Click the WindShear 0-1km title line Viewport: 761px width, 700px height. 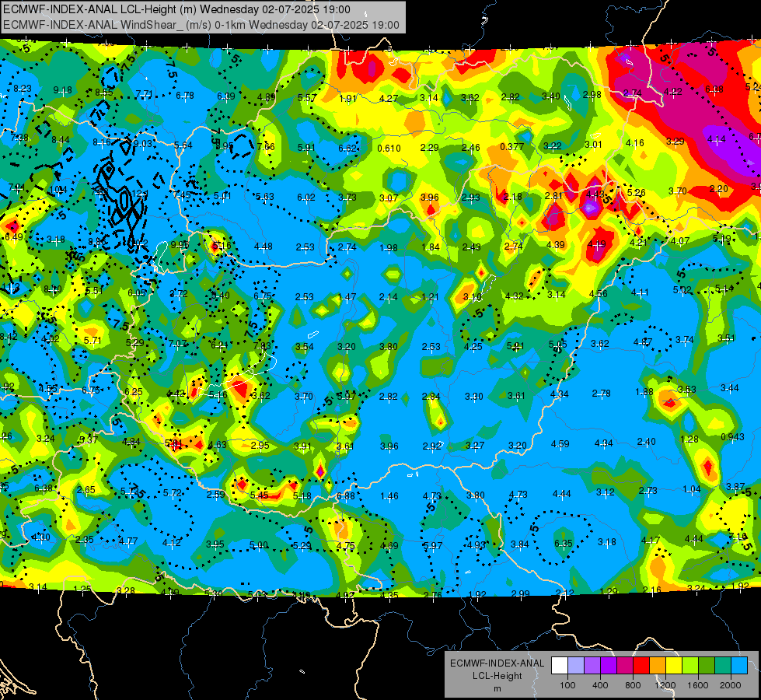coord(201,25)
